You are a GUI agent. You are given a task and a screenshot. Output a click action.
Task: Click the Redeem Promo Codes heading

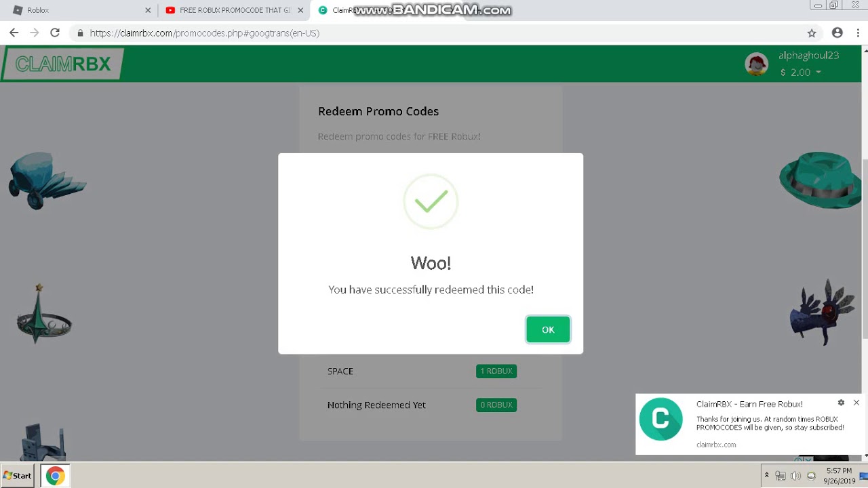[378, 111]
